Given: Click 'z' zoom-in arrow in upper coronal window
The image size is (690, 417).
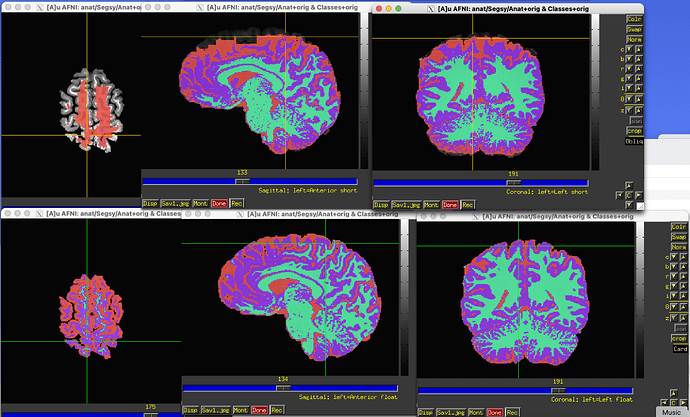Looking at the screenshot, I should pos(639,110).
